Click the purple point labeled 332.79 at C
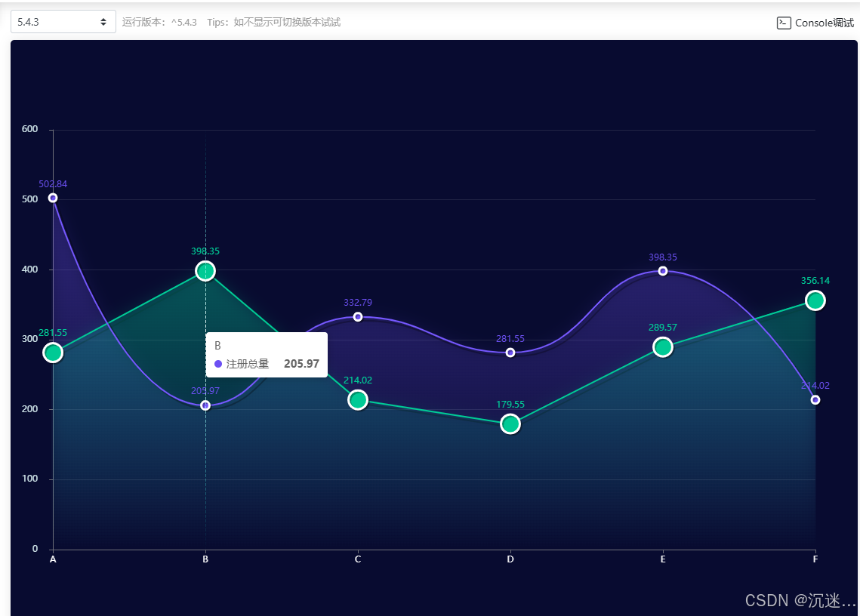This screenshot has width=860, height=616. [x=357, y=317]
